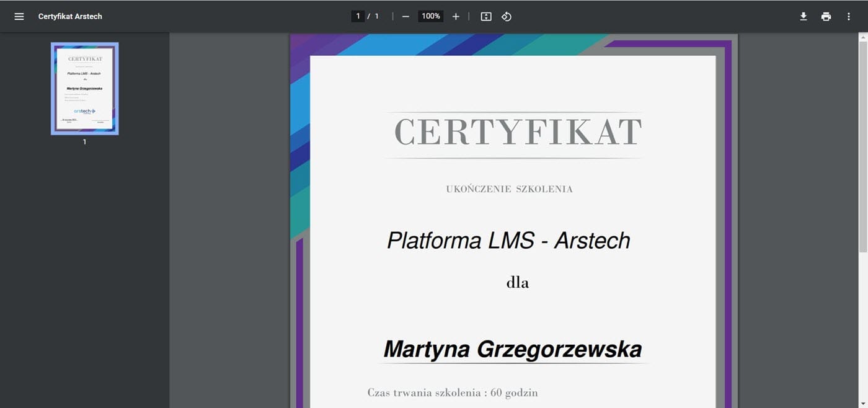Click the vertical scrollbar thumb
Viewport: 868px width, 408px height.
pyautogui.click(x=863, y=147)
